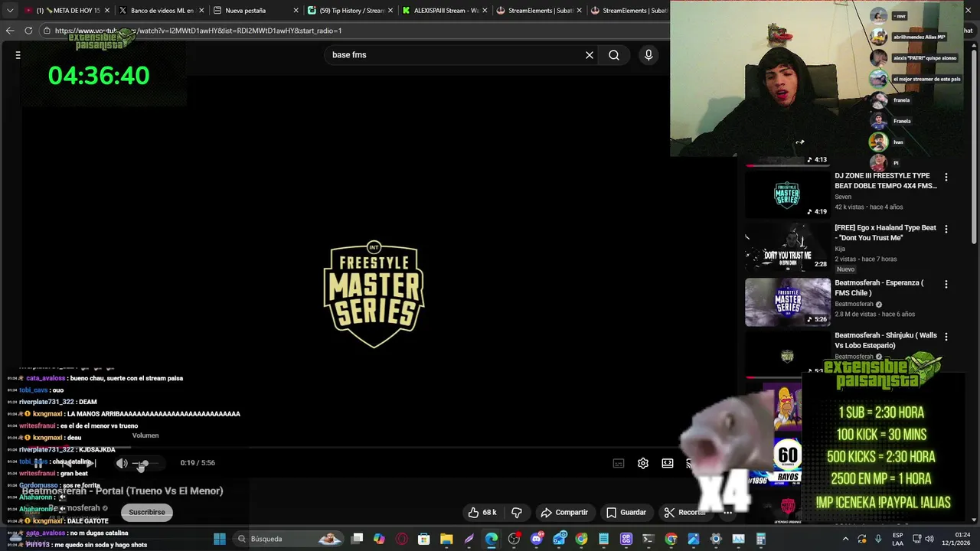Screen dimensions: 980x551
Task: Open 'Beatmosferah - Shinjuku' video title
Action: click(x=886, y=341)
